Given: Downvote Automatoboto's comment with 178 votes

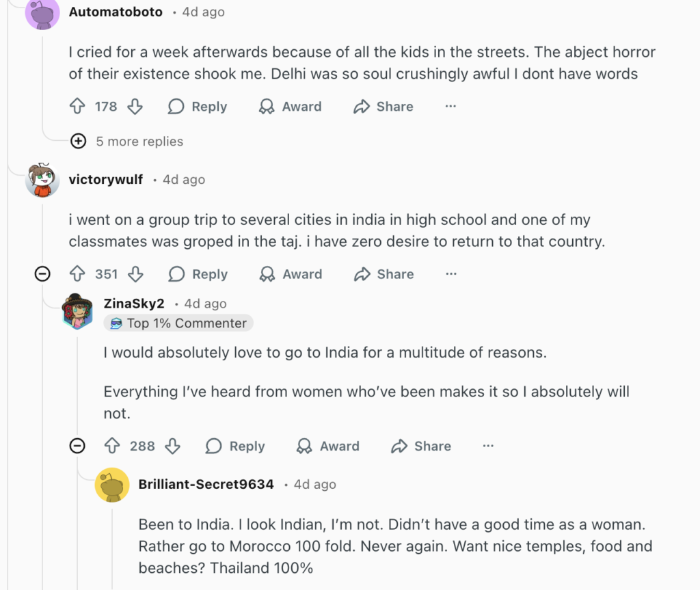Looking at the screenshot, I should point(135,107).
